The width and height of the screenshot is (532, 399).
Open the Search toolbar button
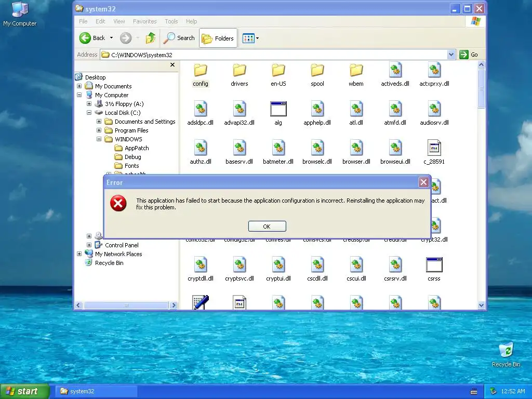pyautogui.click(x=179, y=38)
